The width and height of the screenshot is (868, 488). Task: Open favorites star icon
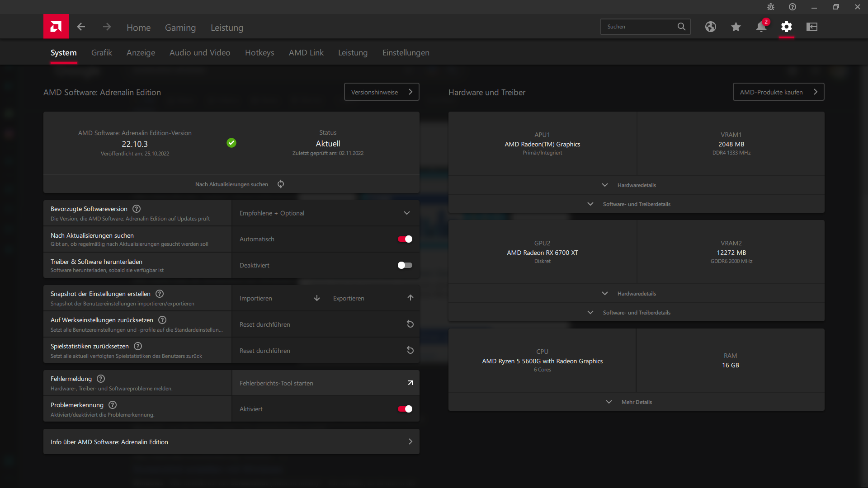point(736,27)
